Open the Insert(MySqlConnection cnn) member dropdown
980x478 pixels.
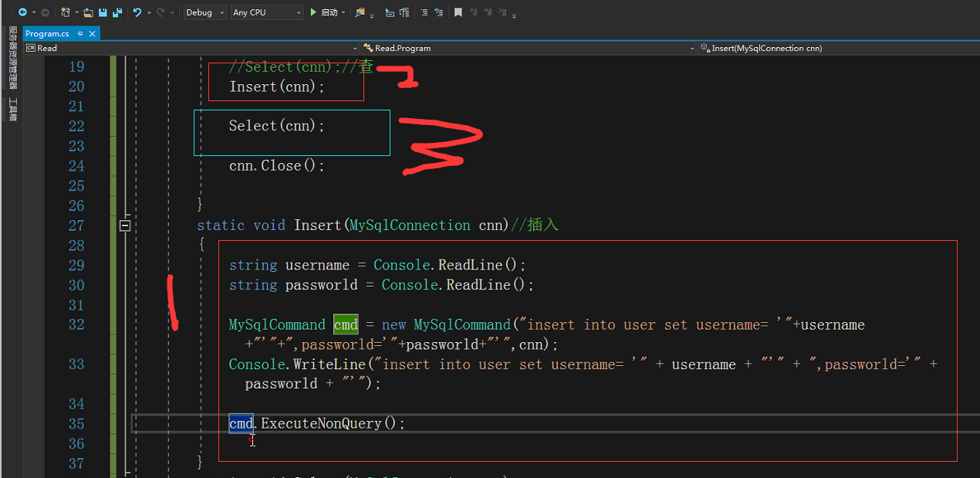click(839, 48)
